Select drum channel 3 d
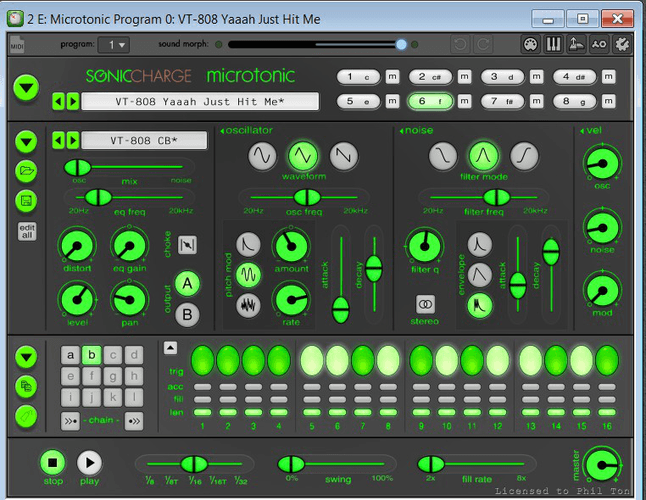 (502, 77)
